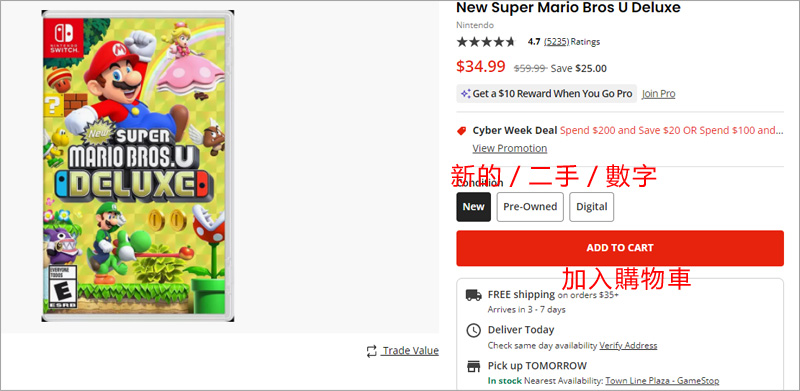Click Verify Address for same-day delivery

tap(628, 346)
